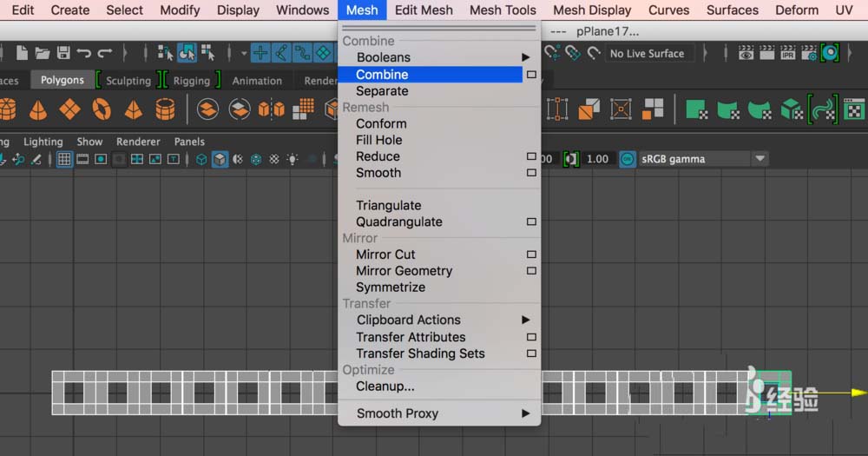The height and width of the screenshot is (456, 868).
Task: Click the Hypershade blue sphere icon
Action: (830, 53)
